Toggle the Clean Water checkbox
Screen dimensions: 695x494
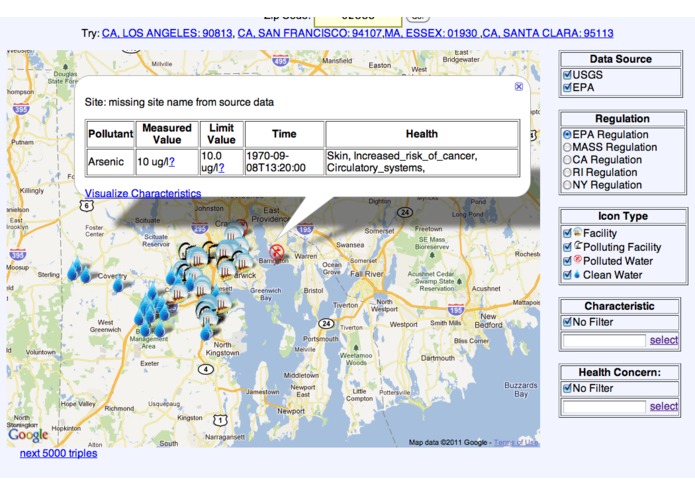[x=567, y=275]
